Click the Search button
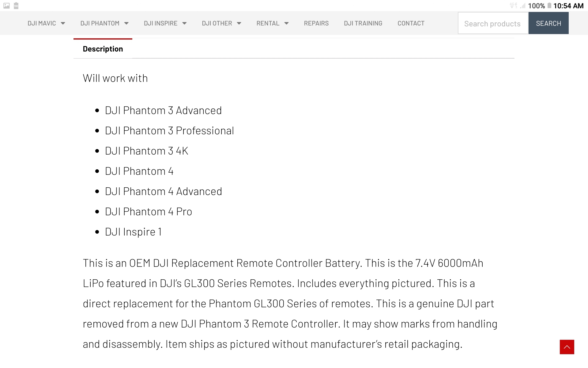This screenshot has height=368, width=588. pos(548,23)
